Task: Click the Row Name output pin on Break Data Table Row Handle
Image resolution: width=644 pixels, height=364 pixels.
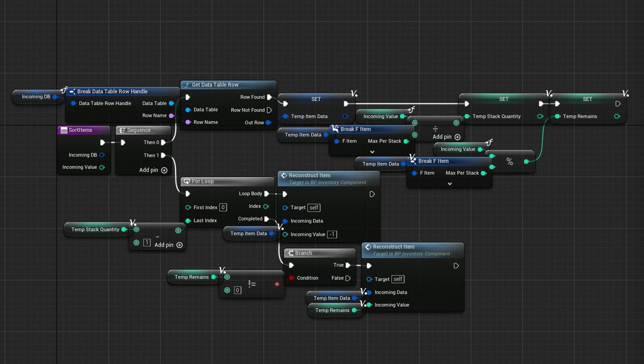Action: pyautogui.click(x=171, y=115)
